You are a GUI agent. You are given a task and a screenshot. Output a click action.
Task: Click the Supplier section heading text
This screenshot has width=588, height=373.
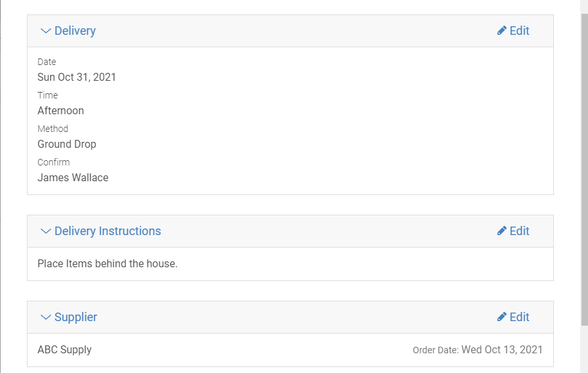[x=75, y=317]
